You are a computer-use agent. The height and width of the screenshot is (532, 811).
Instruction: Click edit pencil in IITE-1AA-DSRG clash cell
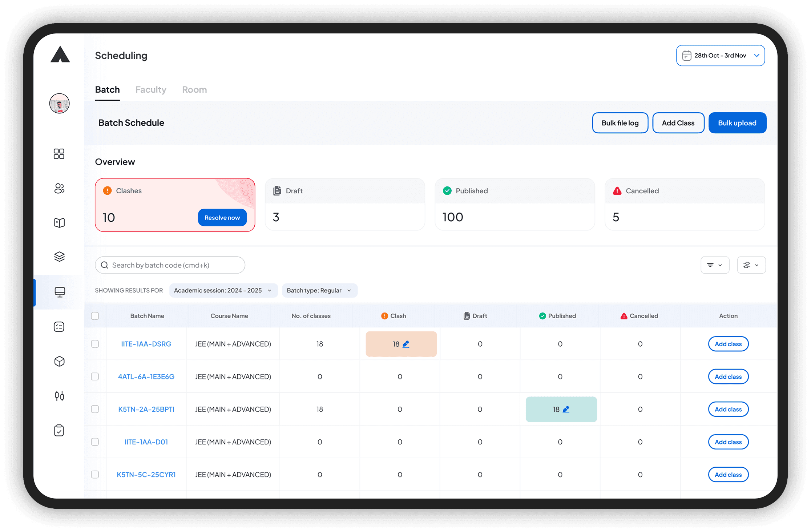pyautogui.click(x=406, y=344)
